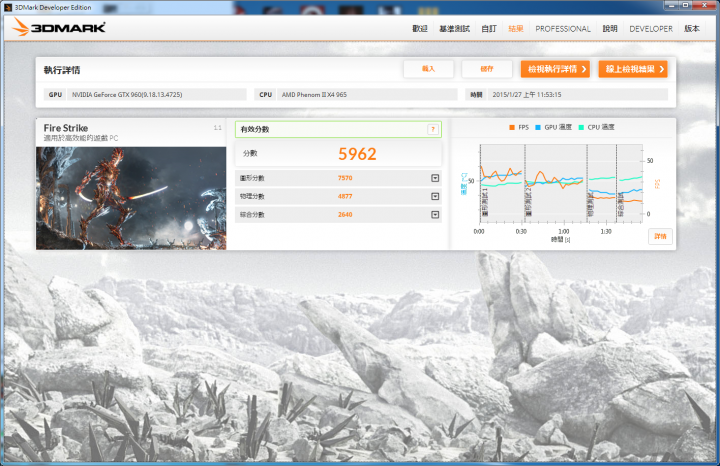Viewport: 720px width, 466px height.
Task: Click the 儲存 button
Action: 487,69
